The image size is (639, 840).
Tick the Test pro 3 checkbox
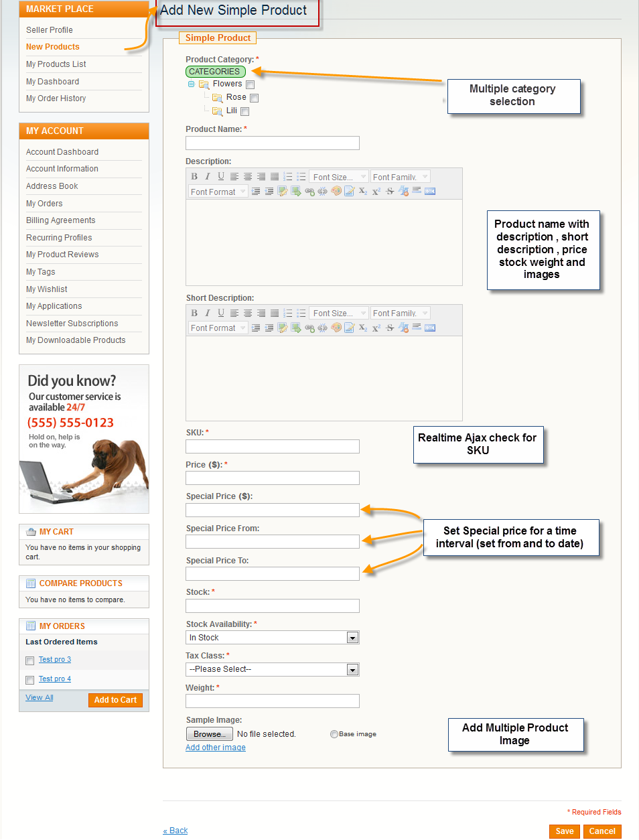(x=29, y=661)
